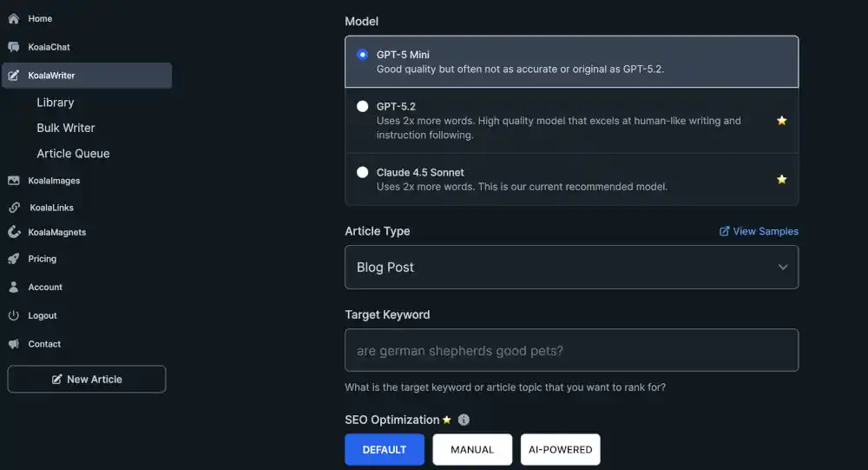Click the KoalaImages picture icon

pyautogui.click(x=14, y=181)
